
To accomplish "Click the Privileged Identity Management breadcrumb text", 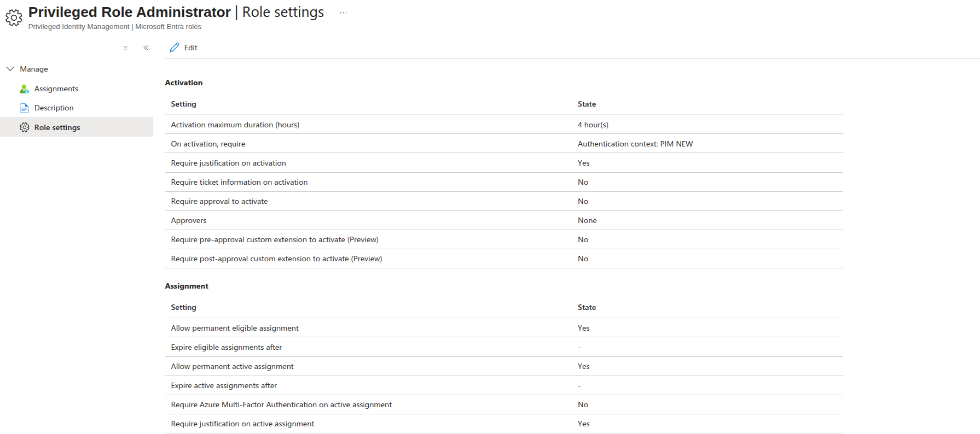I will [x=79, y=27].
